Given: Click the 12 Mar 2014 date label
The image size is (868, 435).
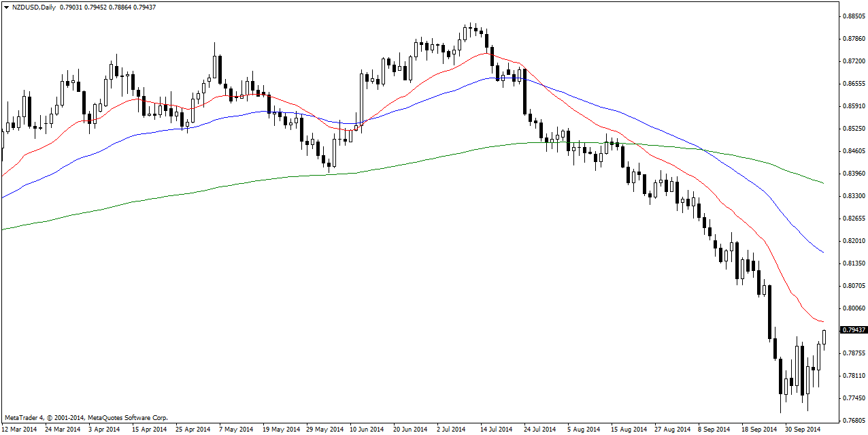Looking at the screenshot, I should (20, 430).
